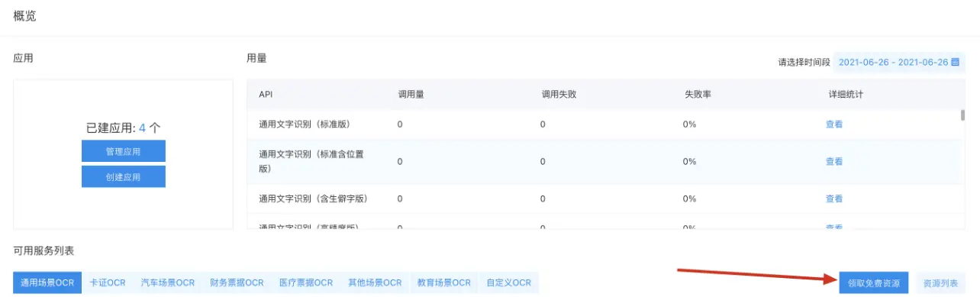Click the 0% failure rate for 标准版
Image resolution: width=980 pixels, height=297 pixels.
coord(690,124)
